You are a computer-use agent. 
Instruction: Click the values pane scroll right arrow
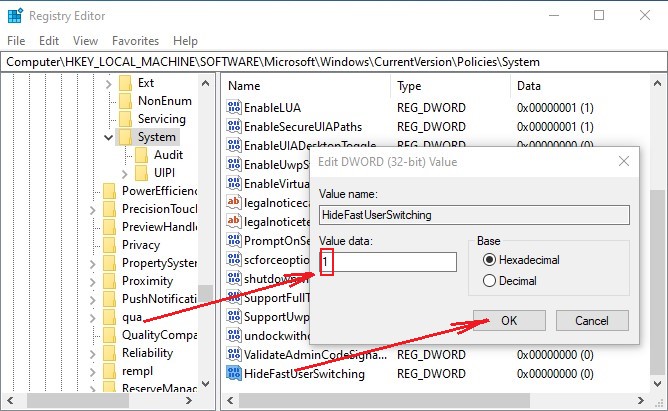[640, 400]
